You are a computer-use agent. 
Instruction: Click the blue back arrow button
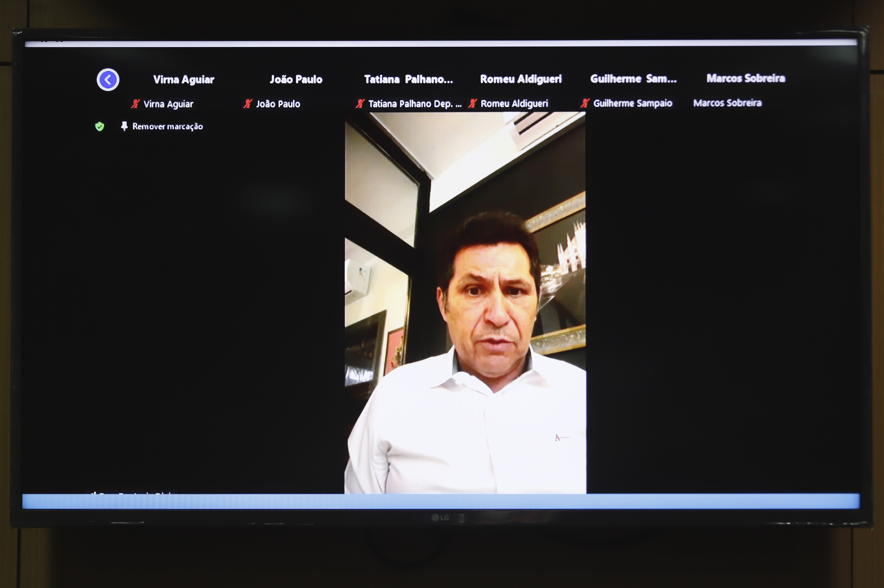pyautogui.click(x=108, y=79)
